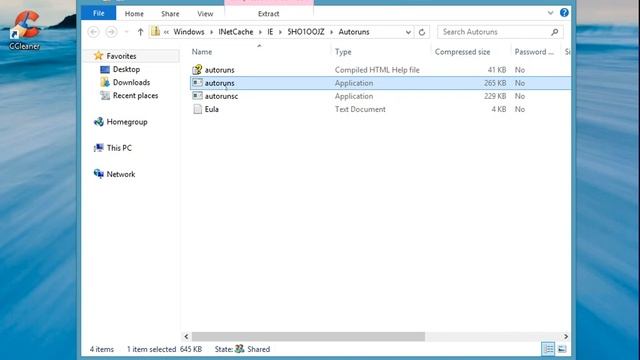Switch to the View ribbon tab
The height and width of the screenshot is (360, 640).
205,13
